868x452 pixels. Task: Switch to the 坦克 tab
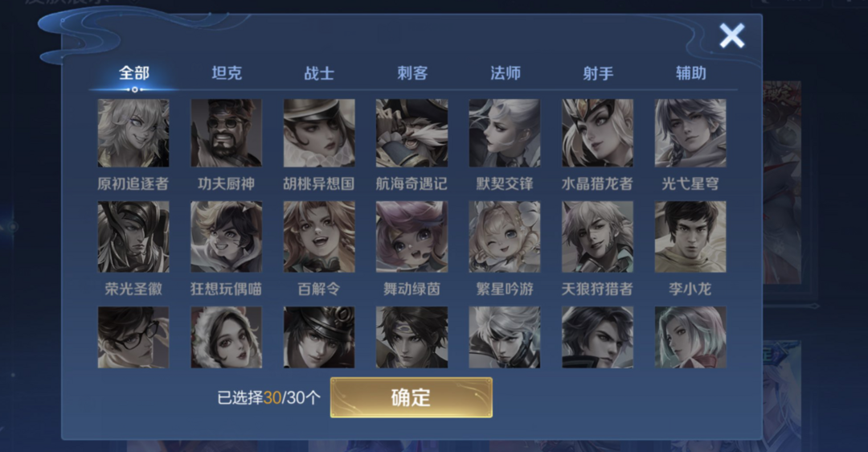pyautogui.click(x=227, y=73)
